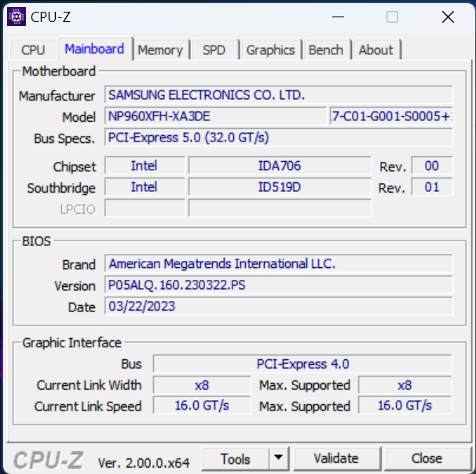Click the Manufacturer field SAMSUNG ELECTRONICS CO. LTD.
476x474 pixels.
(278, 95)
